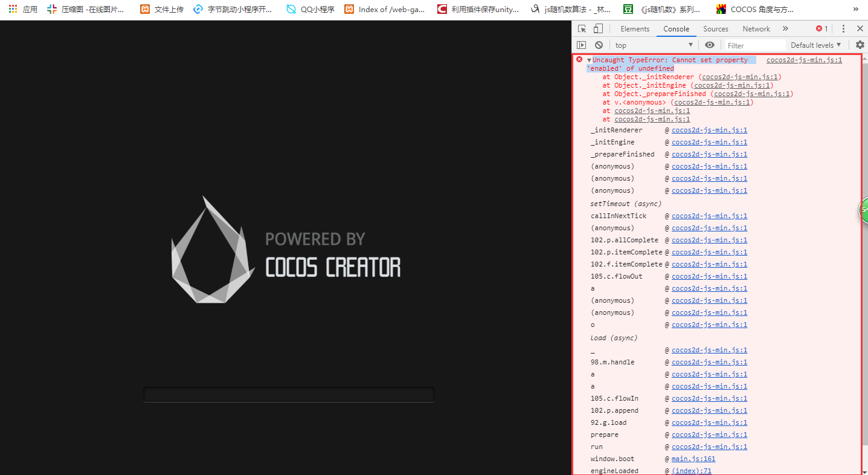Open the 压缩图 bookmark
The height and width of the screenshot is (475, 868).
click(x=86, y=10)
